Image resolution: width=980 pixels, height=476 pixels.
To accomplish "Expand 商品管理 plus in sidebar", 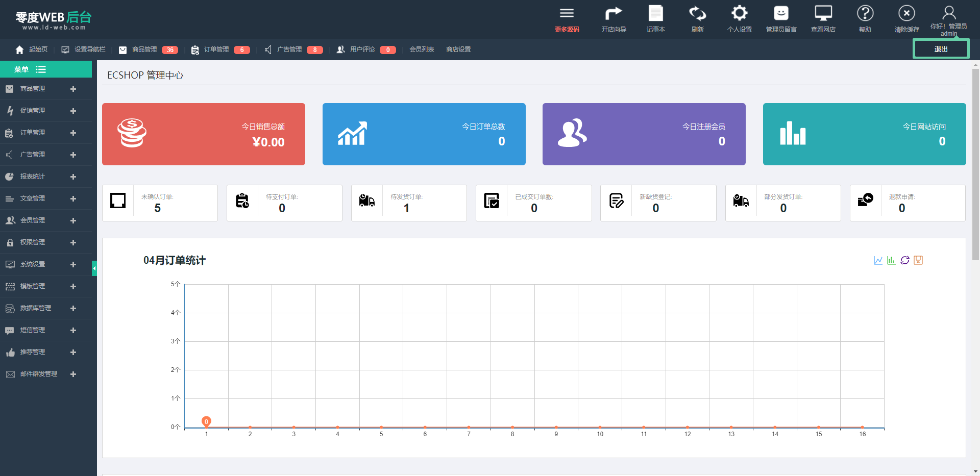I will click(73, 89).
